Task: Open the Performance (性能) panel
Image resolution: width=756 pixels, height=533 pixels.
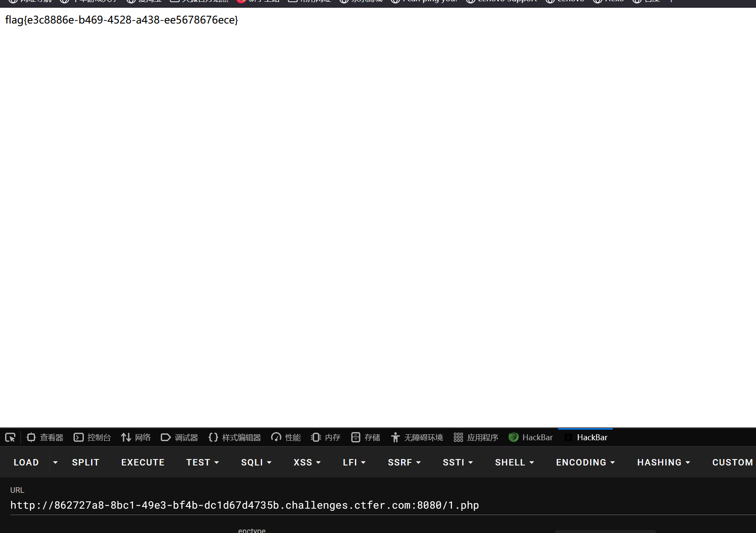Action: click(286, 437)
